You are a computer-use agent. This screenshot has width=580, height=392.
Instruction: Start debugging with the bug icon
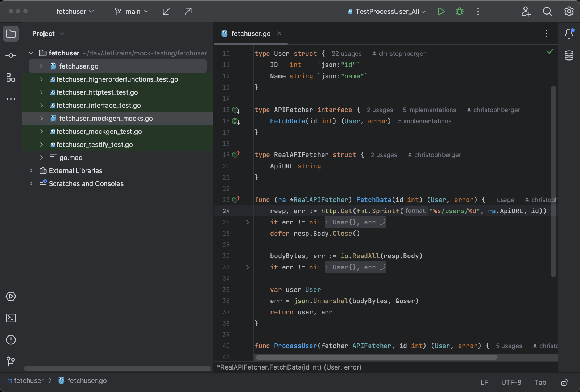coord(460,12)
